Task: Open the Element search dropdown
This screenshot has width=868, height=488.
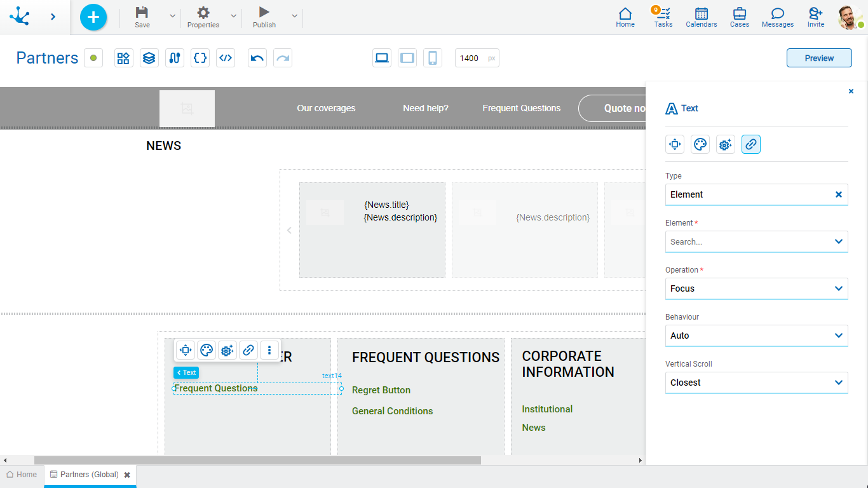Action: tap(757, 241)
